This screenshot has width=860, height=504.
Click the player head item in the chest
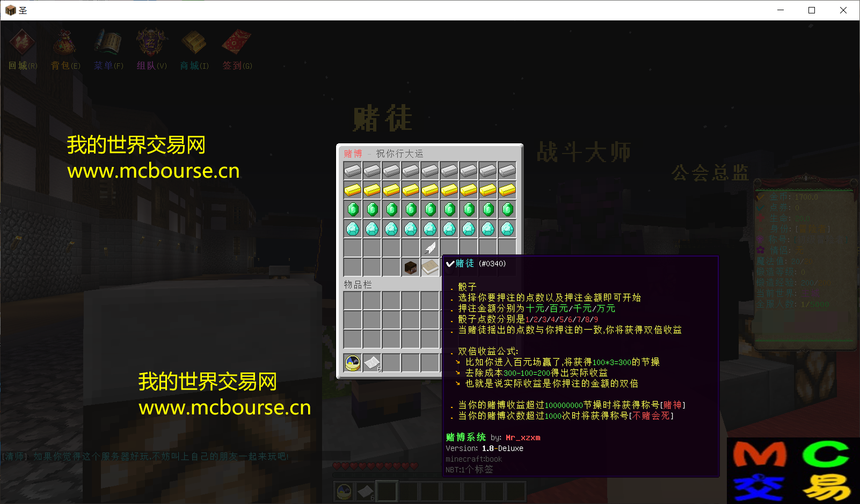[411, 267]
